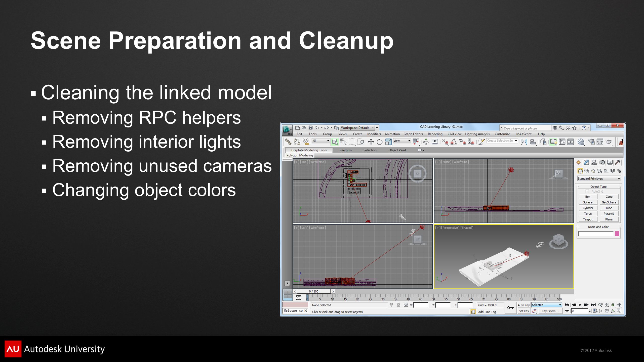Click the Unlink Selection tool
Screen dimensions: 644x362
[297, 142]
